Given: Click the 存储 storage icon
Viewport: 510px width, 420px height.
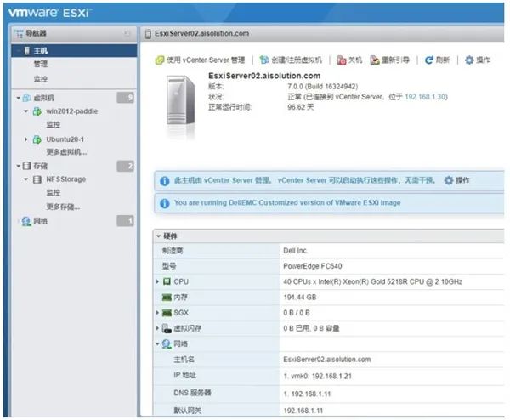Looking at the screenshot, I should point(26,166).
